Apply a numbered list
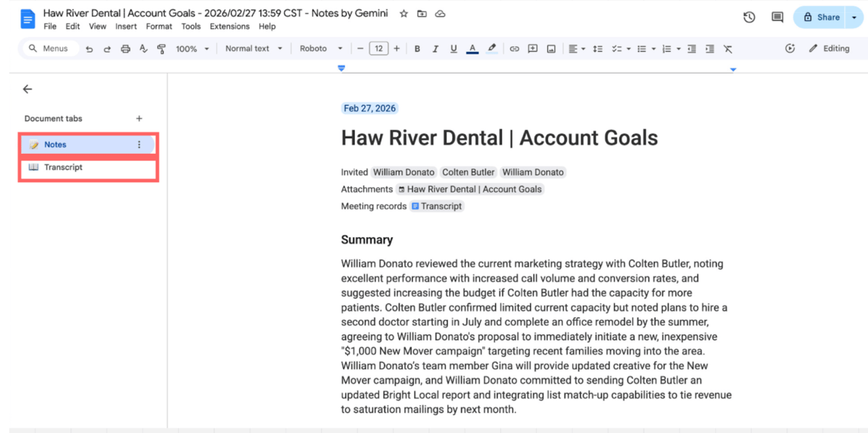Screen dimensions: 868x433 (667, 49)
